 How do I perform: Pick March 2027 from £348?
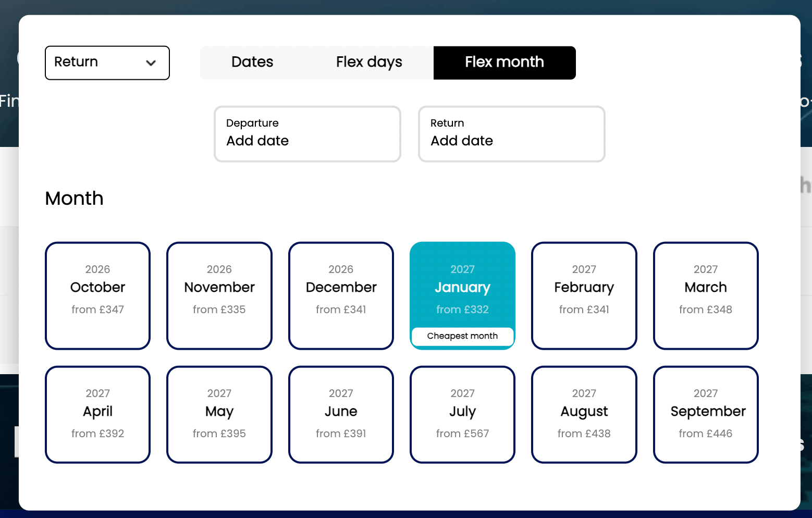coord(706,295)
